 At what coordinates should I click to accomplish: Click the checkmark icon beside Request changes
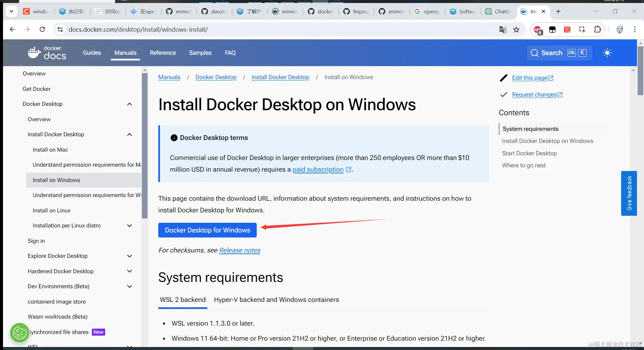tap(504, 95)
